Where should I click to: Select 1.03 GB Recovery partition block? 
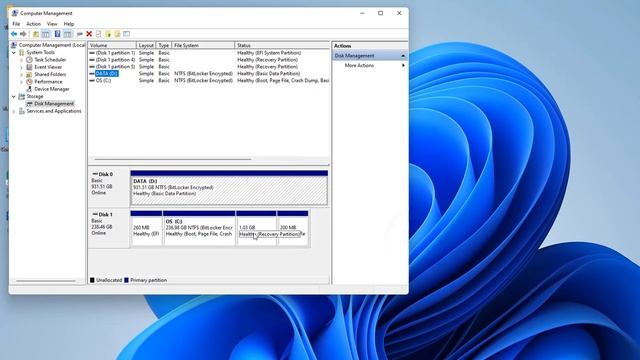click(x=256, y=229)
